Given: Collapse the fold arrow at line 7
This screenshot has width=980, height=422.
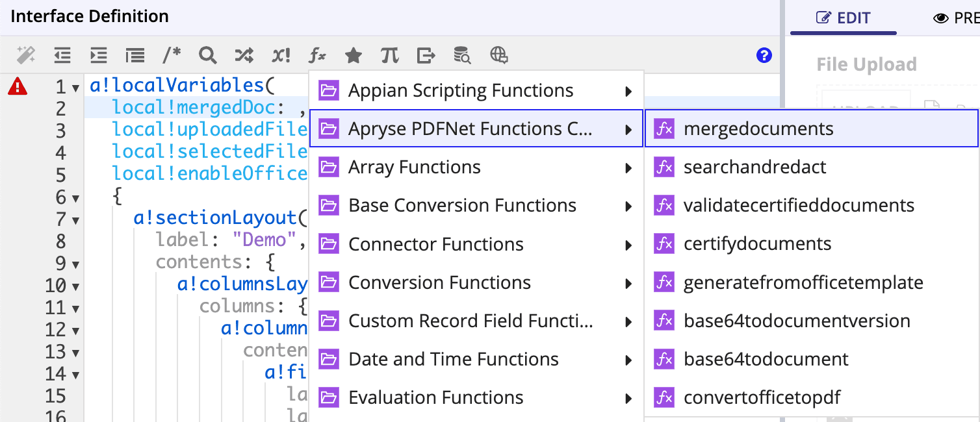Looking at the screenshot, I should tap(76, 220).
